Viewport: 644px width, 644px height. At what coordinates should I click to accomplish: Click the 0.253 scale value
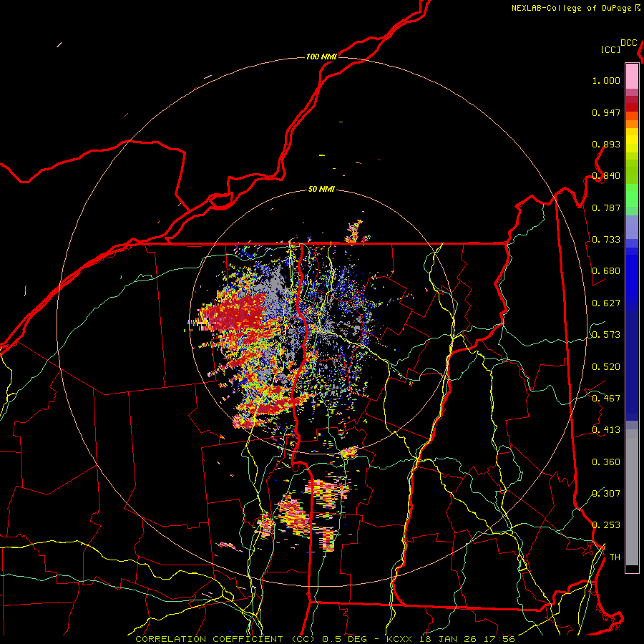pyautogui.click(x=606, y=525)
